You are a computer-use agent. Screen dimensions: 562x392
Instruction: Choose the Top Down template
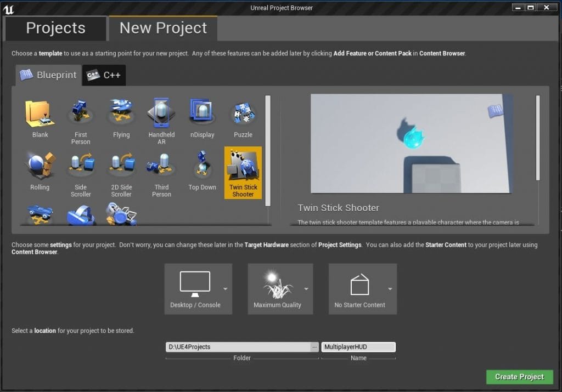tap(202, 170)
